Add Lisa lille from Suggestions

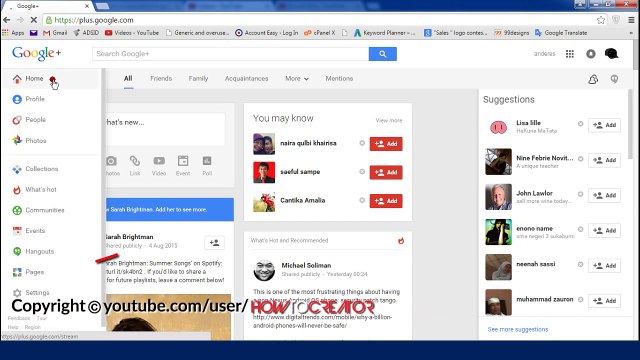(604, 125)
